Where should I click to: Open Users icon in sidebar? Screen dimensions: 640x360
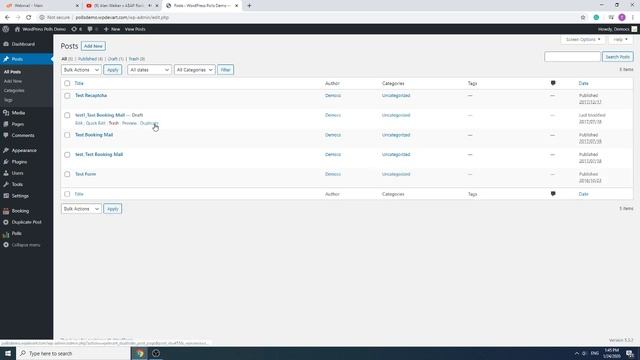6,173
